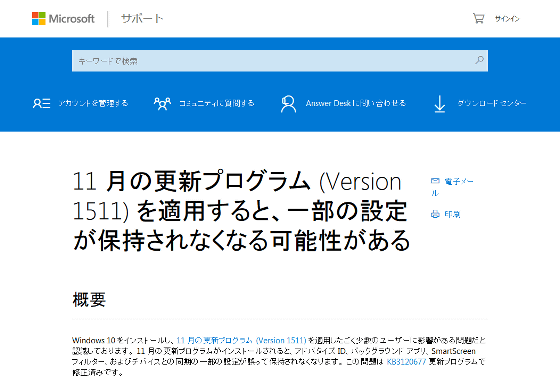This screenshot has width=560, height=385.
Task: Click the サインイン link
Action: coord(507,19)
